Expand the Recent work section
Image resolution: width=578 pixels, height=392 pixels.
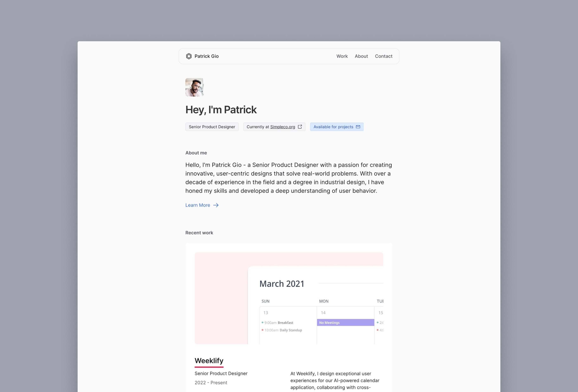click(199, 232)
